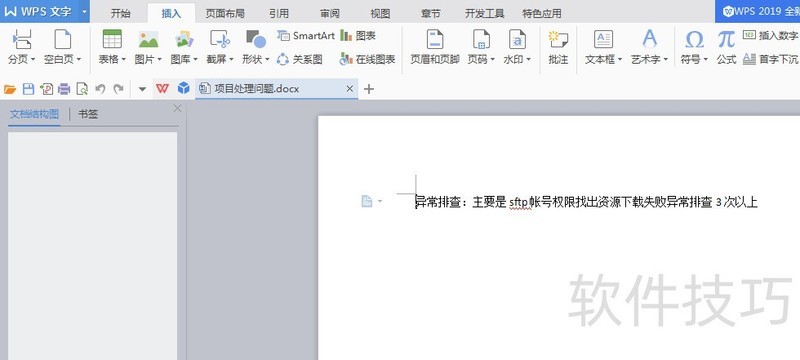Open quick access toolbar customize arrow

[x=142, y=90]
